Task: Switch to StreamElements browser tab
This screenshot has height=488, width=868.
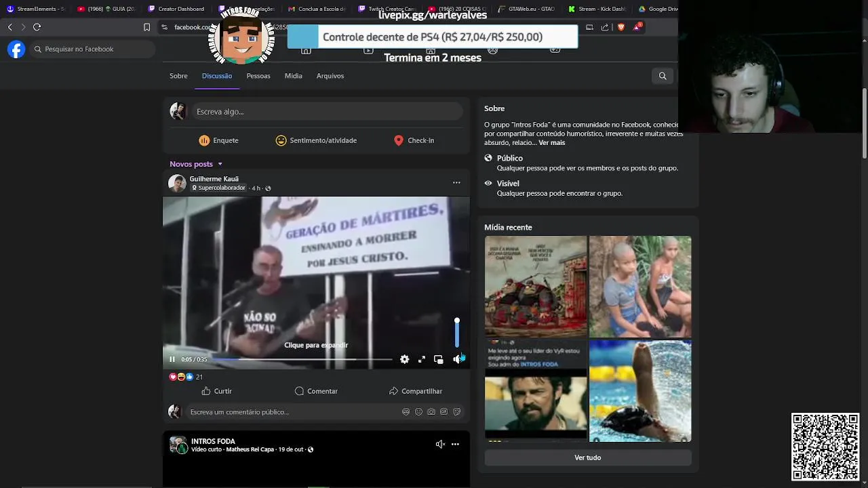Action: (35, 9)
